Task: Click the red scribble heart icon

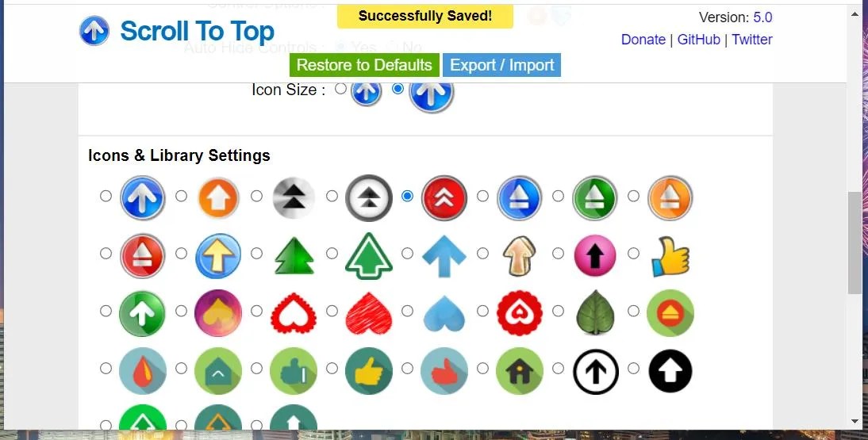Action: (x=369, y=313)
